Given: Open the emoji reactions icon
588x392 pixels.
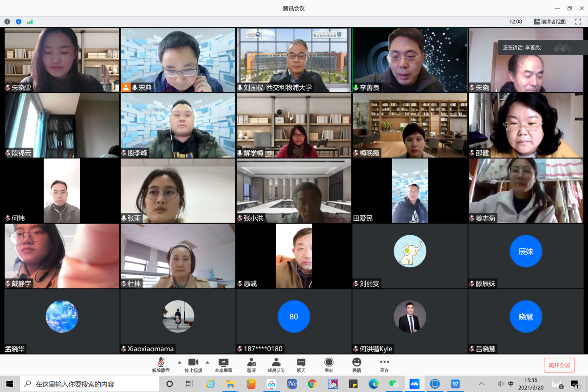Looking at the screenshot, I should pyautogui.click(x=356, y=365).
